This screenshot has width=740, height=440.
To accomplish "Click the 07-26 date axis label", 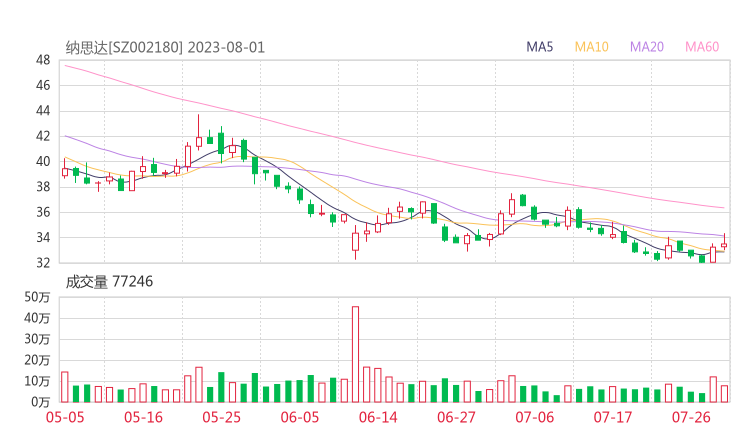I will tap(691, 417).
